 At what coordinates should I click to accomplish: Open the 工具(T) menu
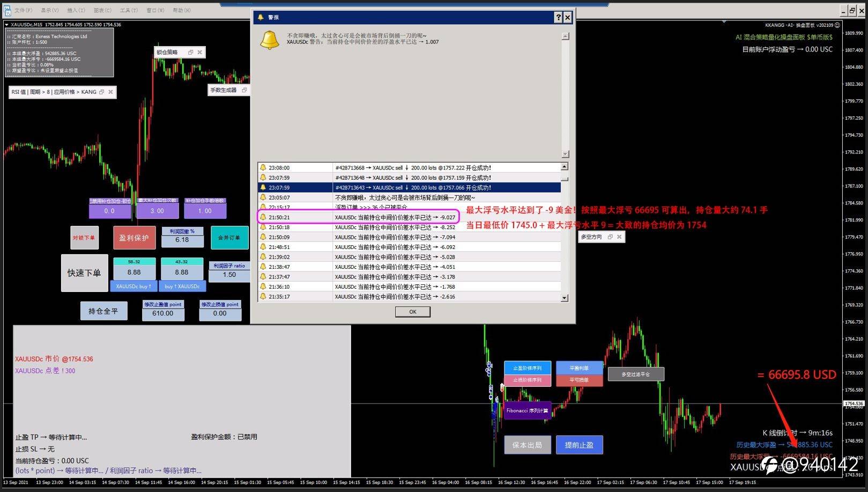[129, 10]
